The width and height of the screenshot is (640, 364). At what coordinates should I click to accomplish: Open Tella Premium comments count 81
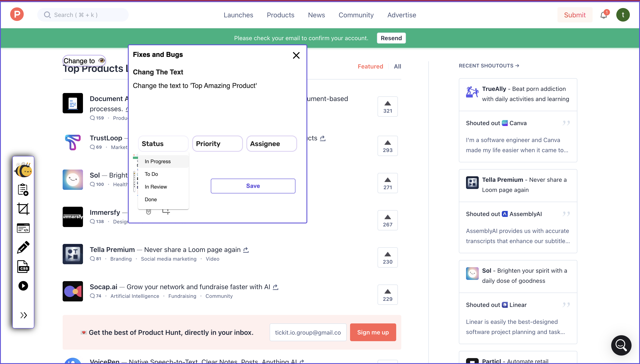[x=95, y=259]
